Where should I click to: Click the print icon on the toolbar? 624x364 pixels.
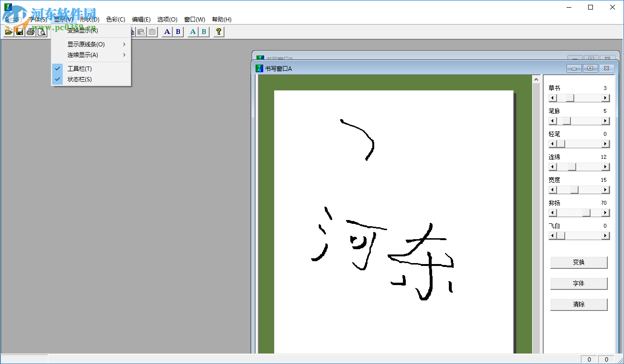(30, 32)
